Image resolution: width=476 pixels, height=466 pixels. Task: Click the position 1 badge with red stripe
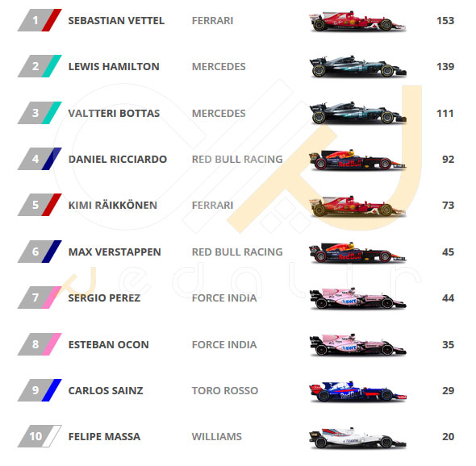(40, 20)
